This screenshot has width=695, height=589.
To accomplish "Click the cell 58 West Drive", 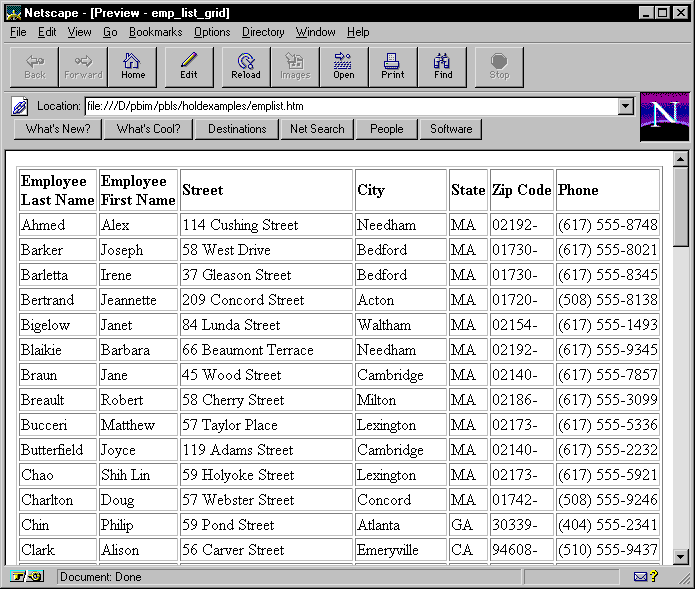I will click(x=266, y=250).
